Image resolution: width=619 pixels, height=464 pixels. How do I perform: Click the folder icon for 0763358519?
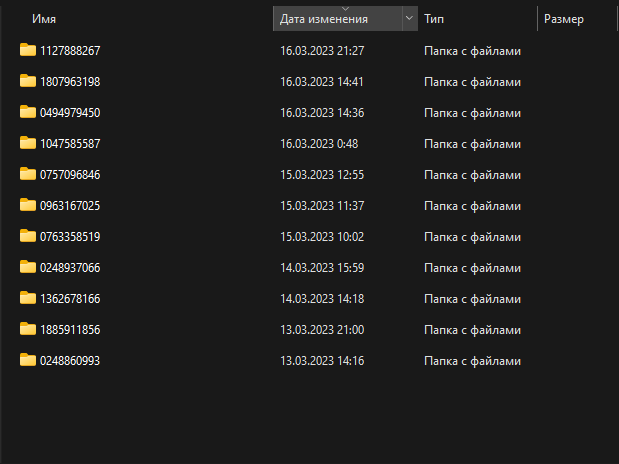coord(28,236)
